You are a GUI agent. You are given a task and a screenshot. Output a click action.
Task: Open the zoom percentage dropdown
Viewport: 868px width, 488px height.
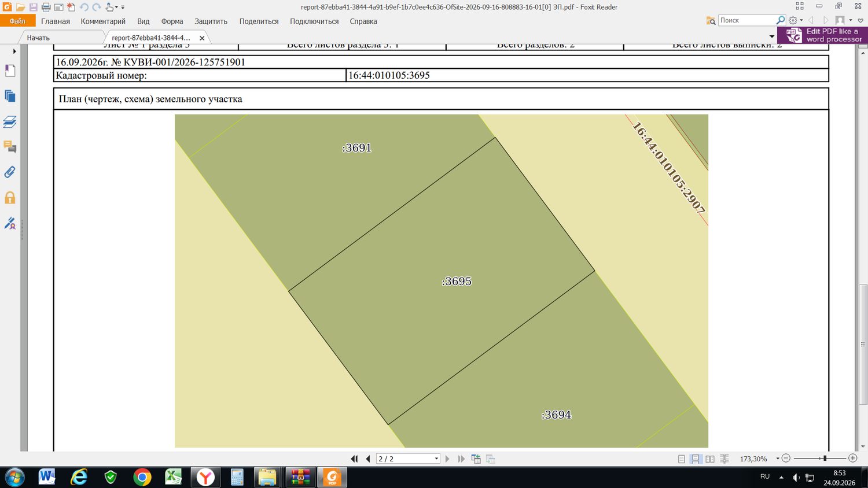[x=778, y=459]
